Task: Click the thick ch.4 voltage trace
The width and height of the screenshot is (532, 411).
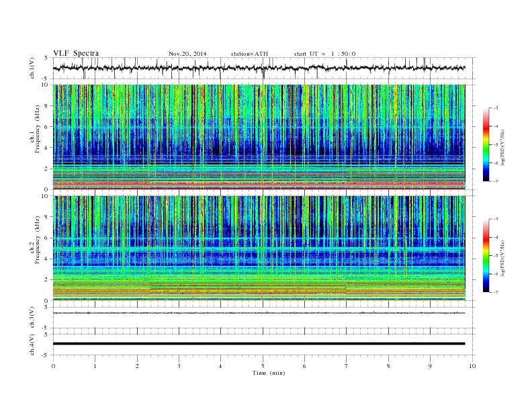Action: [259, 344]
